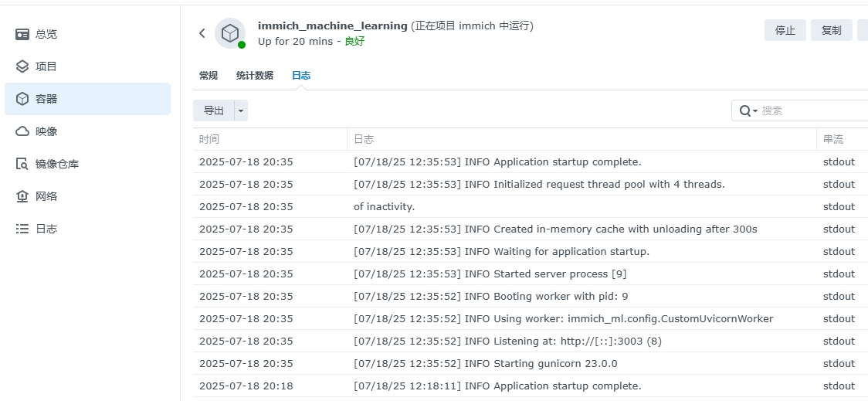Select 'Starting gunicorn 23.0.0' log row
The width and height of the screenshot is (868, 401).
click(531, 363)
